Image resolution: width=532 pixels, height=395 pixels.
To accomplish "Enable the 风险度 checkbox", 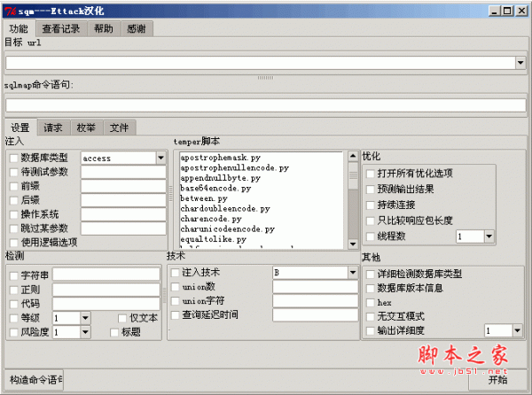I will point(14,332).
